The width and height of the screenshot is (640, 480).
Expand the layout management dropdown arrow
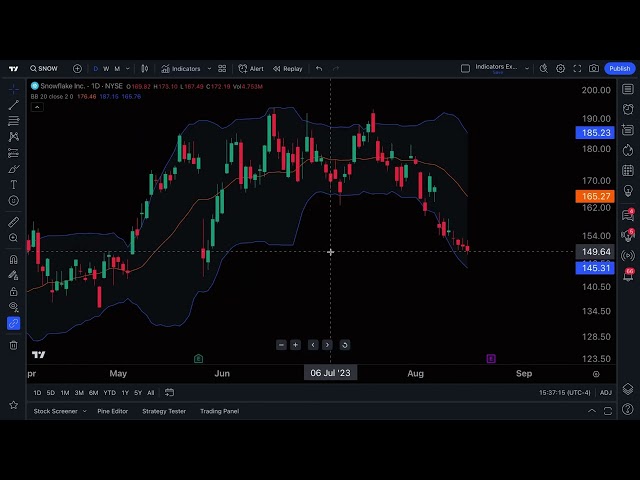point(527,69)
